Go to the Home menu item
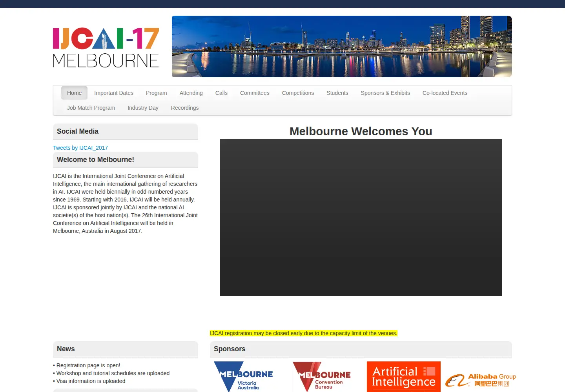 tap(74, 93)
